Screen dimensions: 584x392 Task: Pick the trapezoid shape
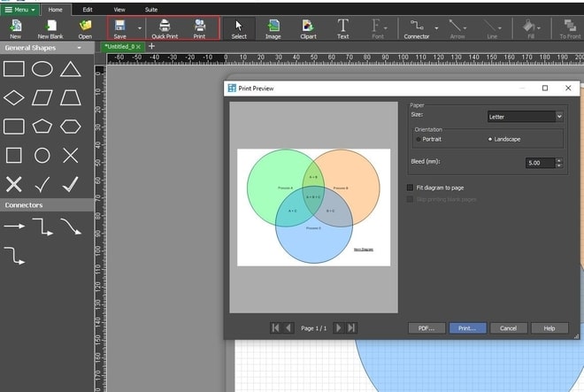point(71,98)
